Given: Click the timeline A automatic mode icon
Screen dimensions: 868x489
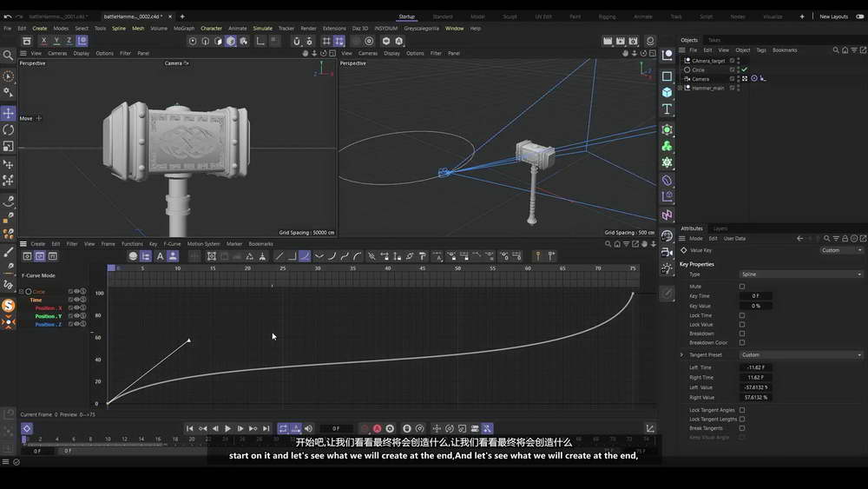Looking at the screenshot, I should (160, 256).
